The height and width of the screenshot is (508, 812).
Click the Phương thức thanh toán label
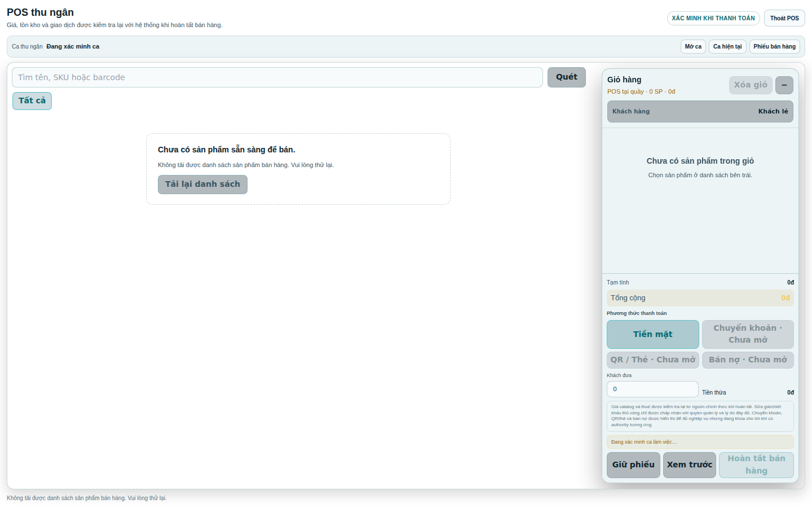click(x=637, y=313)
